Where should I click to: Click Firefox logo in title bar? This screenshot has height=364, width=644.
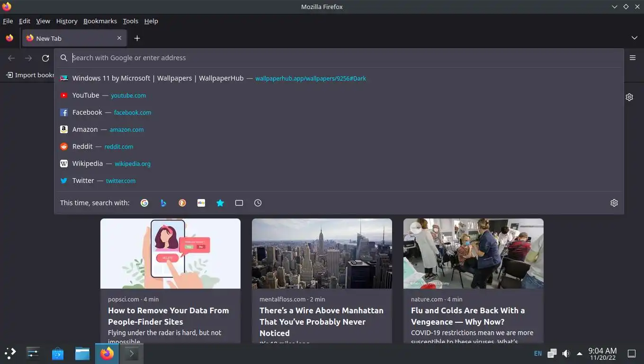click(7, 7)
